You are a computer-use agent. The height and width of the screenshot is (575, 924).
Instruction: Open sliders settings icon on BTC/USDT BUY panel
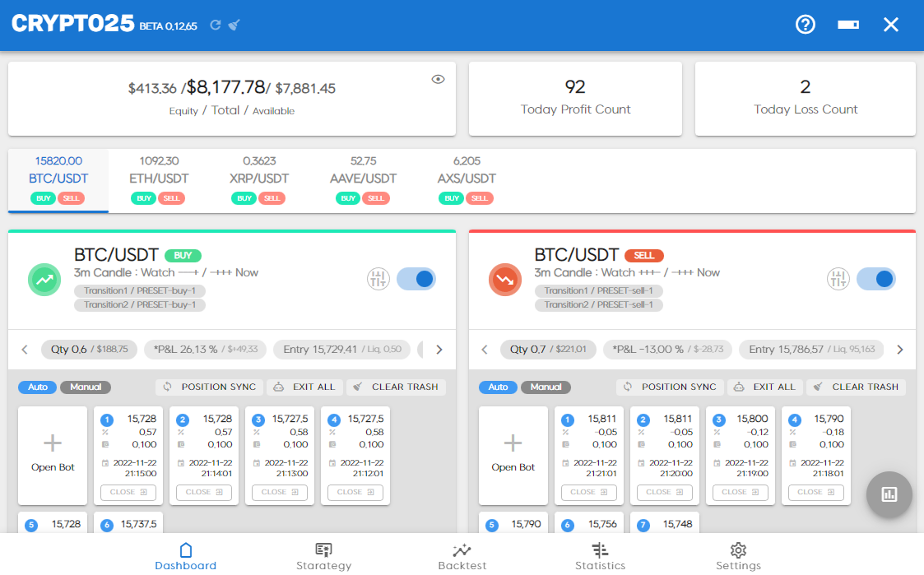(378, 279)
